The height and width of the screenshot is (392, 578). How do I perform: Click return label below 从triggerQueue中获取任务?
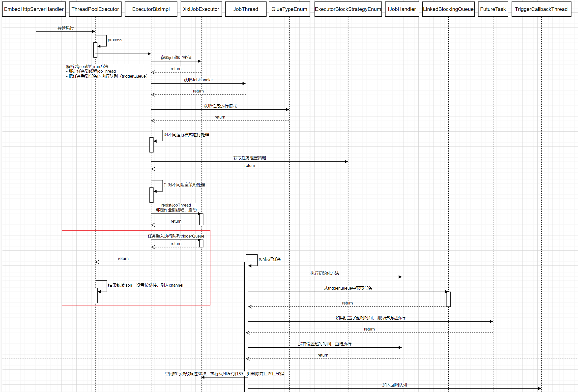point(347,303)
